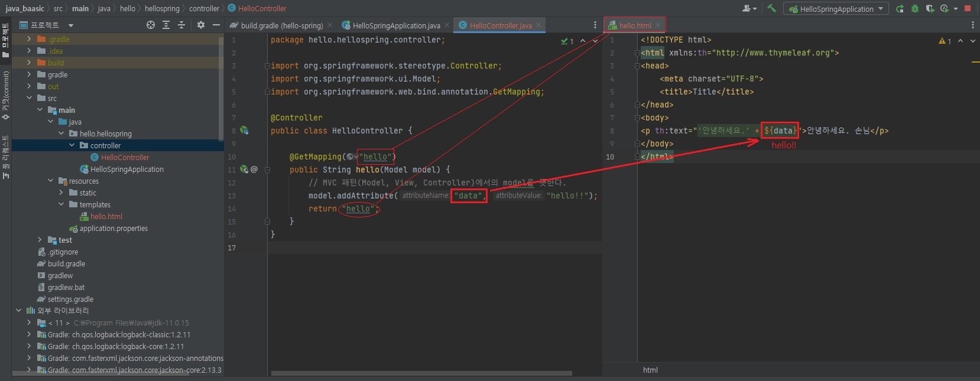Open editor tabs more-options menu for left pane
The image size is (980, 381).
[x=595, y=25]
